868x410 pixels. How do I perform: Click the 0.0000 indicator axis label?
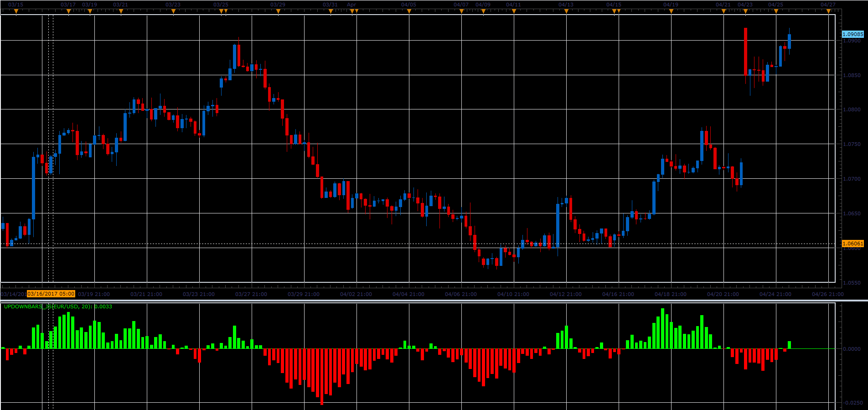[852, 349]
